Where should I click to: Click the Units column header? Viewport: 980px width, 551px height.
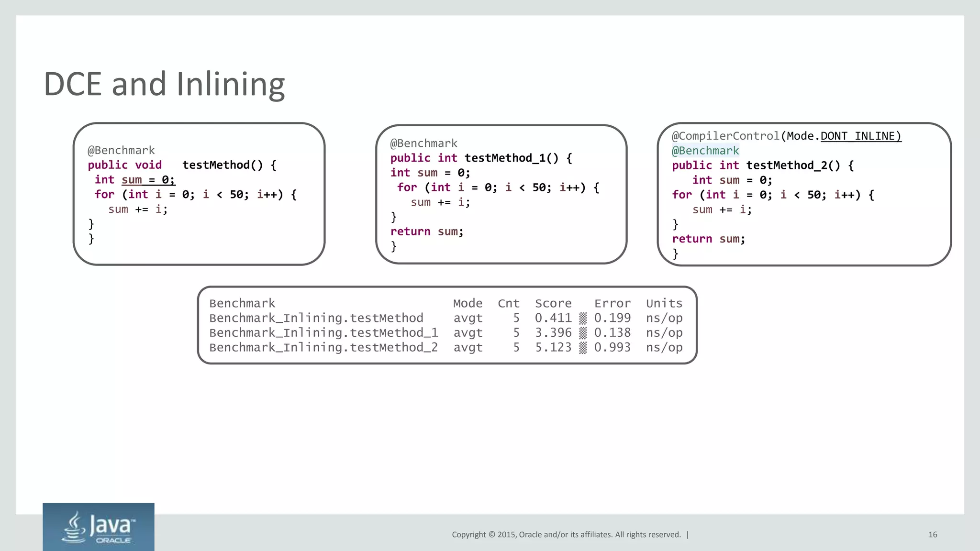664,304
